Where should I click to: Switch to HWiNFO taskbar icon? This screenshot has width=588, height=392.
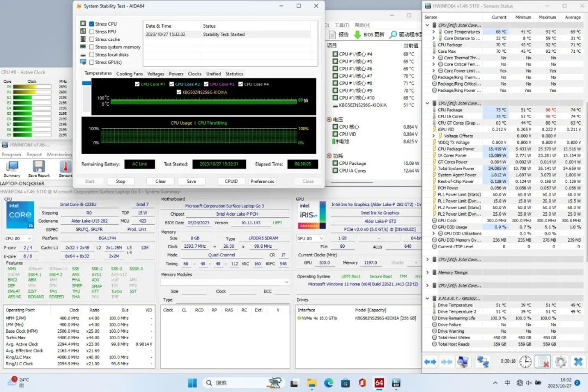(396, 383)
